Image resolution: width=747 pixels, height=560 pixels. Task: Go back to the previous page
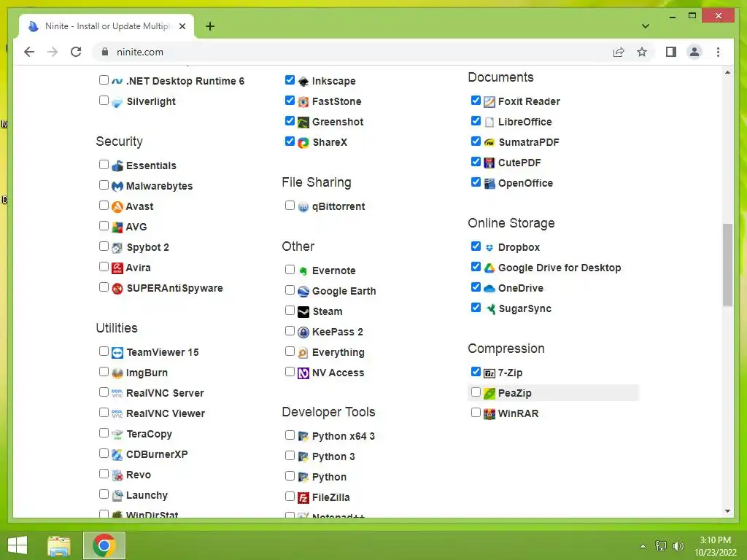point(29,52)
